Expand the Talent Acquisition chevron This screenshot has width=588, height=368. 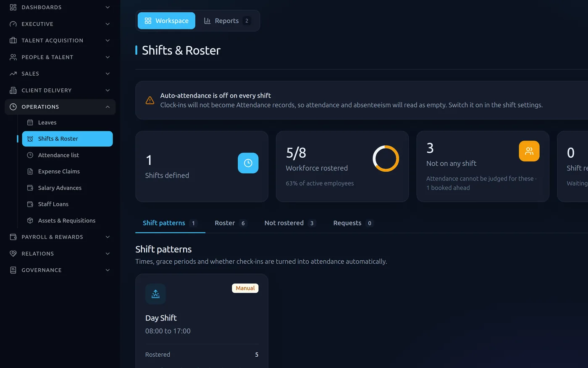tap(108, 40)
